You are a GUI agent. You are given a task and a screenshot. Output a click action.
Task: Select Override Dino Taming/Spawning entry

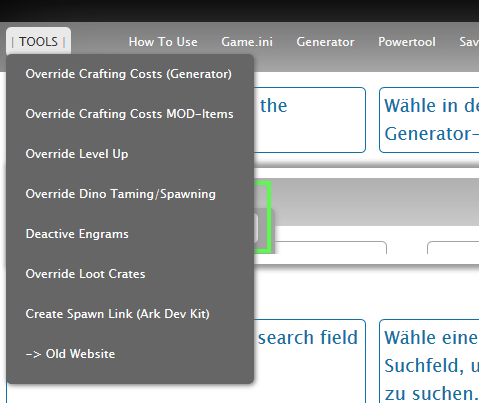tap(121, 194)
